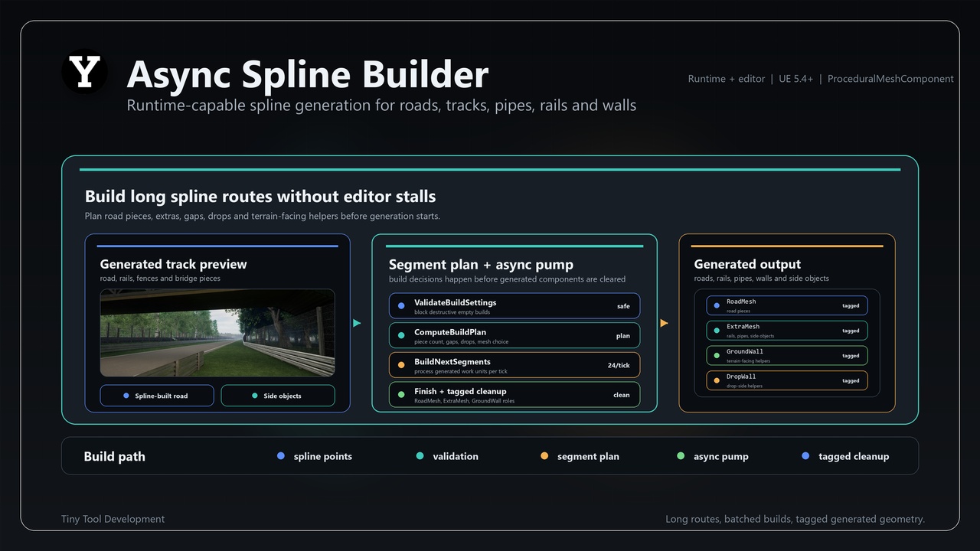The height and width of the screenshot is (551, 980).
Task: Click the tagged label in DropWall row
Action: point(851,380)
